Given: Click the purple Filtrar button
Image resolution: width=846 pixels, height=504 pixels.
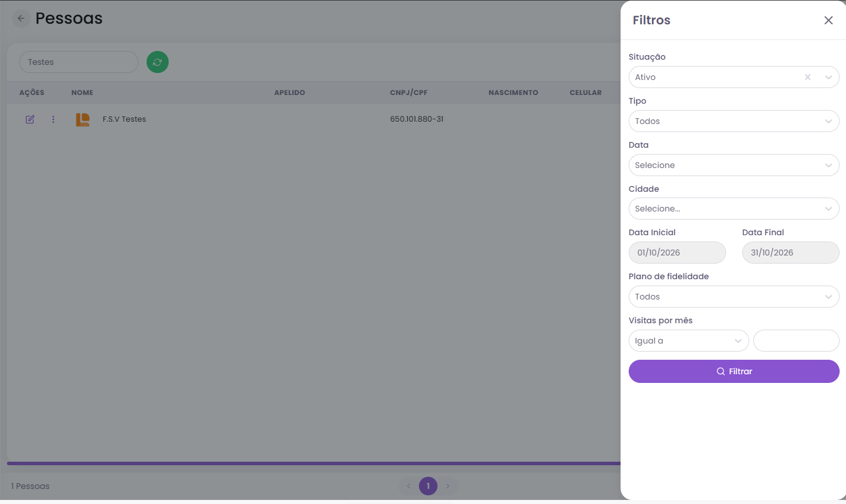Looking at the screenshot, I should coord(734,371).
